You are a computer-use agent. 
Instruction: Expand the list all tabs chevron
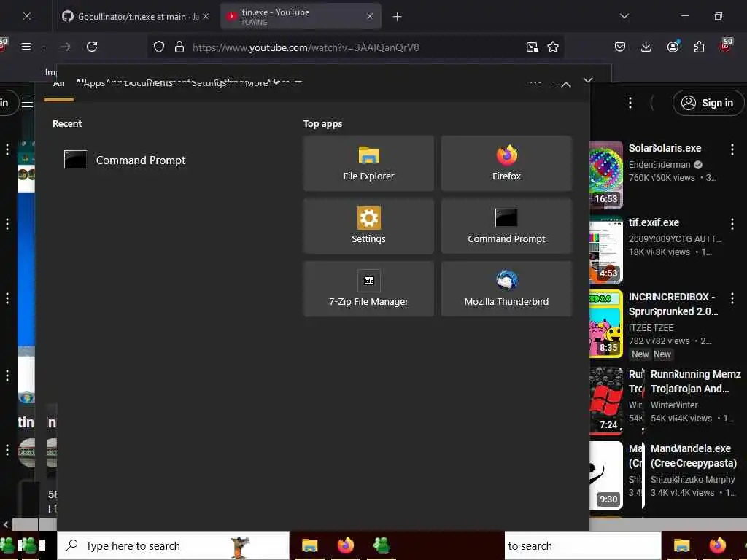click(624, 16)
